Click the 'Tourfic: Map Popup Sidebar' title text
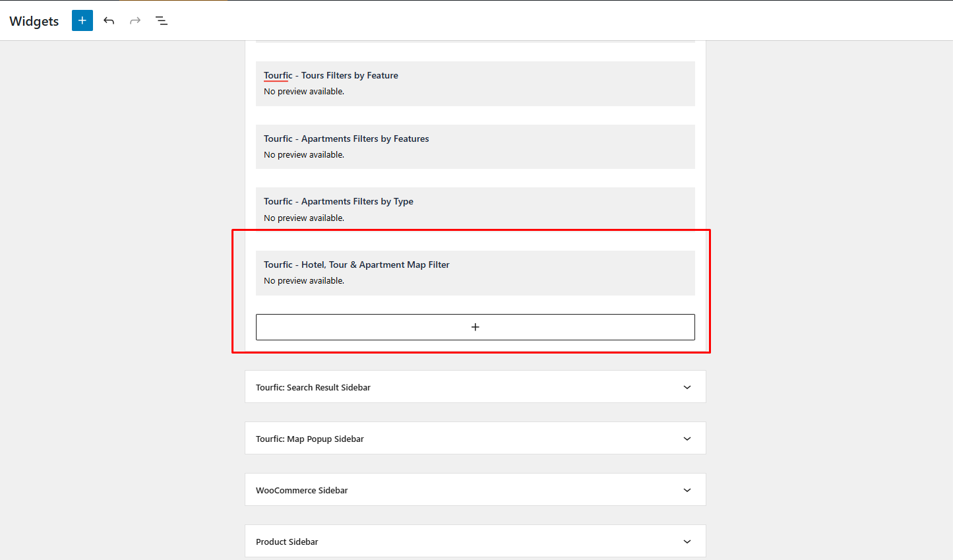The image size is (953, 560). coord(310,439)
